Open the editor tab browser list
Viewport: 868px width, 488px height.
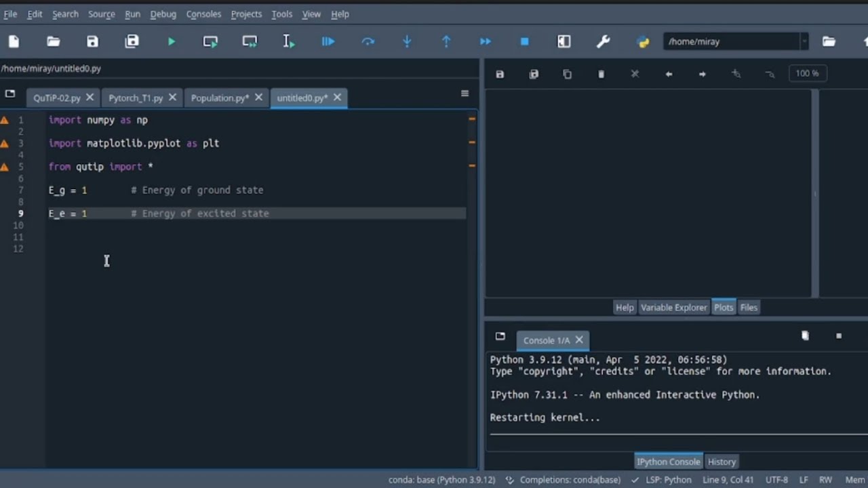[x=10, y=94]
